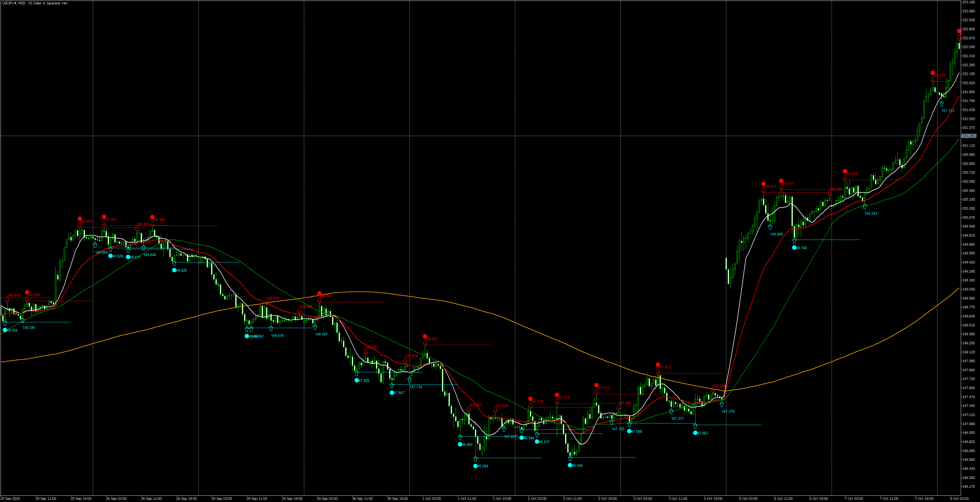The height and width of the screenshot is (502, 980).
Task: Click the 147.378 cyan price label
Action: click(728, 412)
